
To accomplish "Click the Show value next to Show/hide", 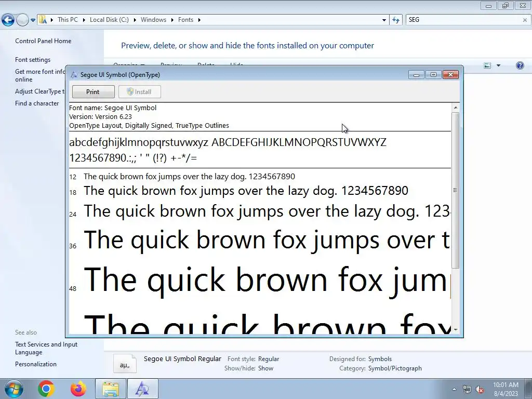I will point(265,368).
